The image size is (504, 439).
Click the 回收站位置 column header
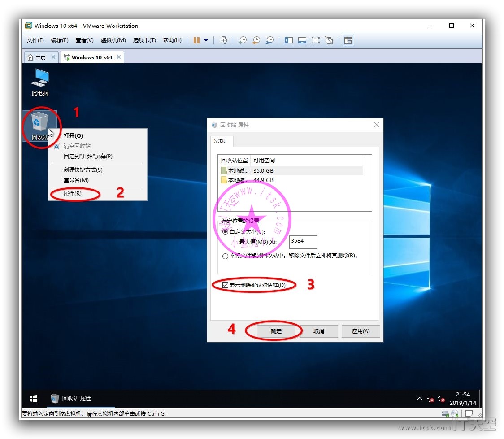235,160
